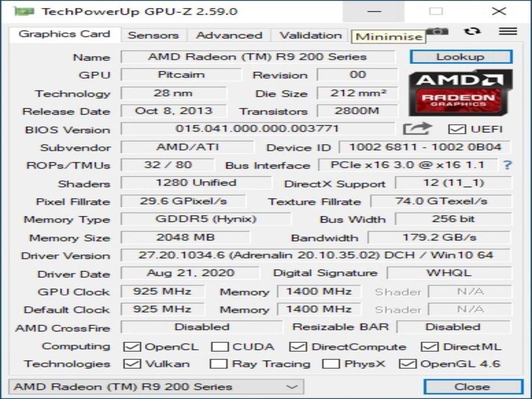Click the AMD Radeon Graphics logo
The height and width of the screenshot is (399, 532).
click(460, 92)
